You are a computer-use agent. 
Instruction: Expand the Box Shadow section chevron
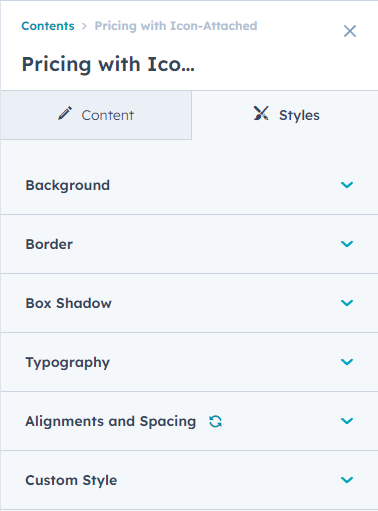[347, 303]
